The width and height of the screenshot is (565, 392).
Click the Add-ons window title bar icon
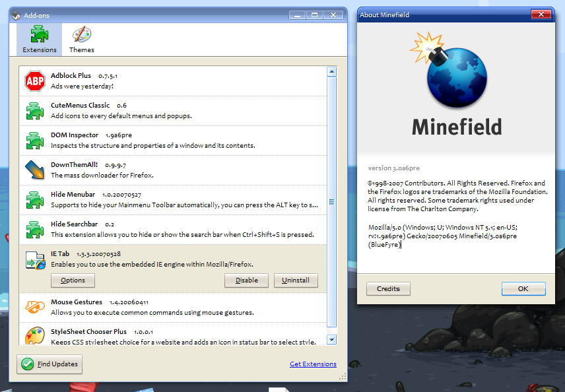coord(16,15)
